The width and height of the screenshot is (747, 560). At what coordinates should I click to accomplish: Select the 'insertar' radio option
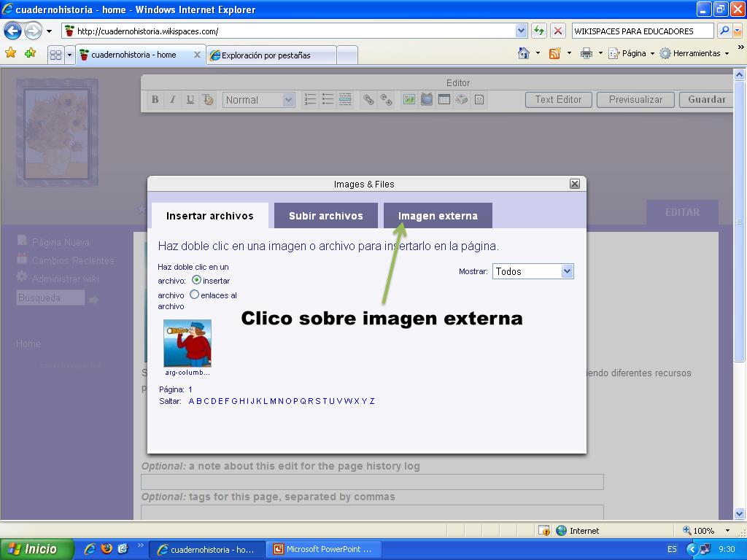point(196,280)
